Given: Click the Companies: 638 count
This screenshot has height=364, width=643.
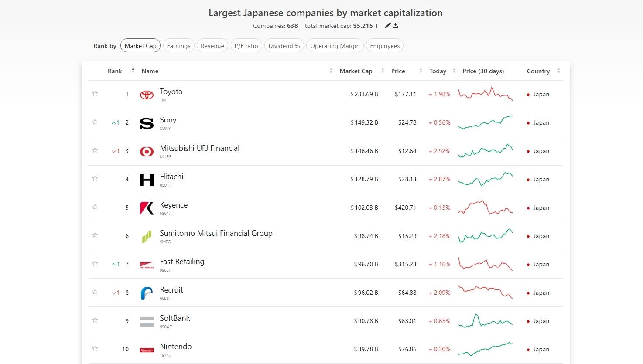Looking at the screenshot, I should click(x=275, y=26).
